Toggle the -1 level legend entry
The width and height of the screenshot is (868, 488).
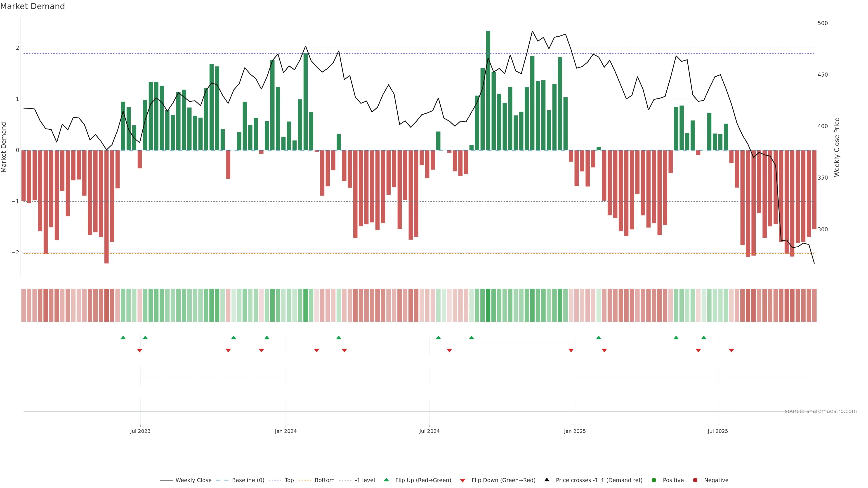click(365, 480)
